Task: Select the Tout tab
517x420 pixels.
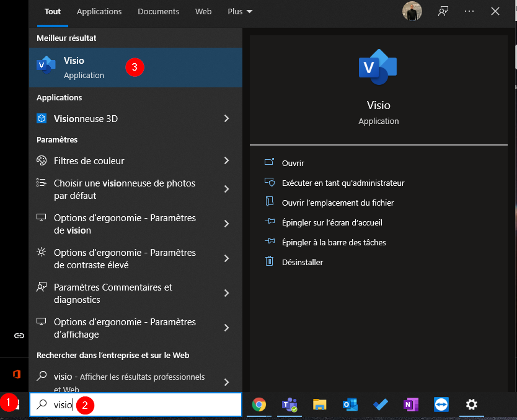Action: click(53, 12)
